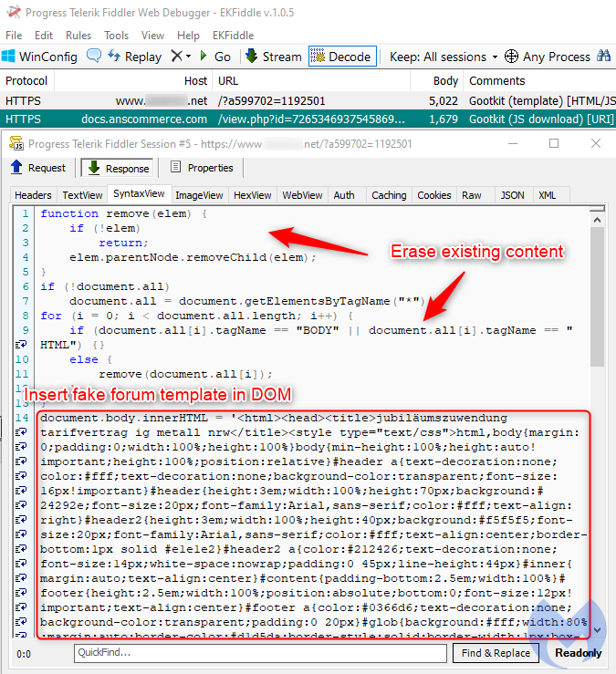This screenshot has width=616, height=674.
Task: Click the Properties button
Action: pos(202,168)
